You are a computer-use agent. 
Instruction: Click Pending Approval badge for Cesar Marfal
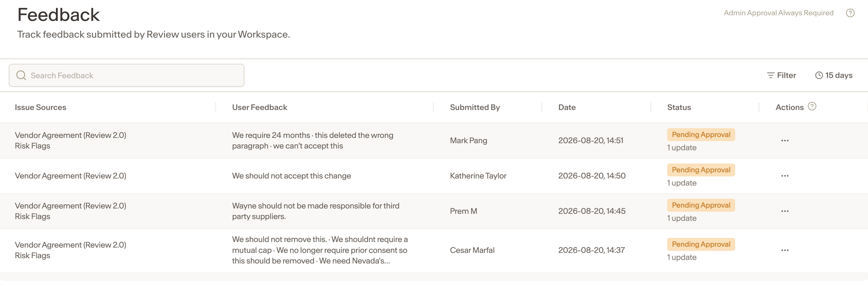click(701, 244)
